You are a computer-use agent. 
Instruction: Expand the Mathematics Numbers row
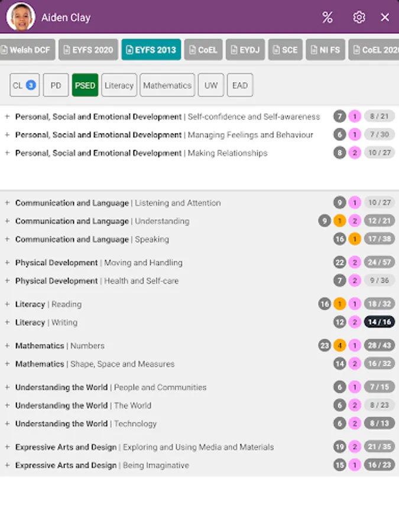[7, 346]
